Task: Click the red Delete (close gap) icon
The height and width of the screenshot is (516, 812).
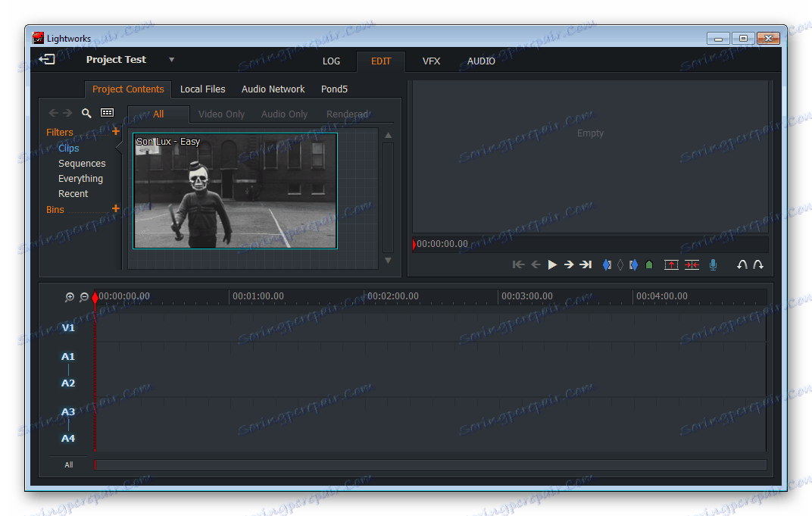Action: click(x=692, y=264)
